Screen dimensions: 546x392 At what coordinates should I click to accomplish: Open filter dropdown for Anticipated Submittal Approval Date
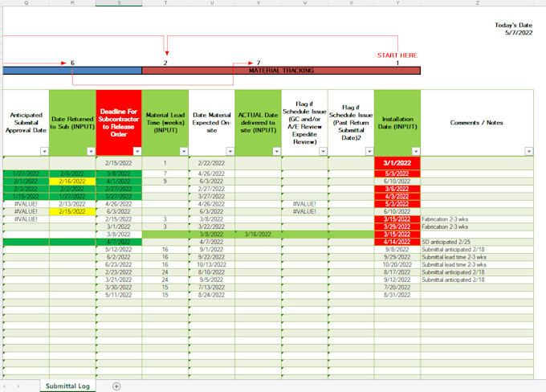point(44,151)
